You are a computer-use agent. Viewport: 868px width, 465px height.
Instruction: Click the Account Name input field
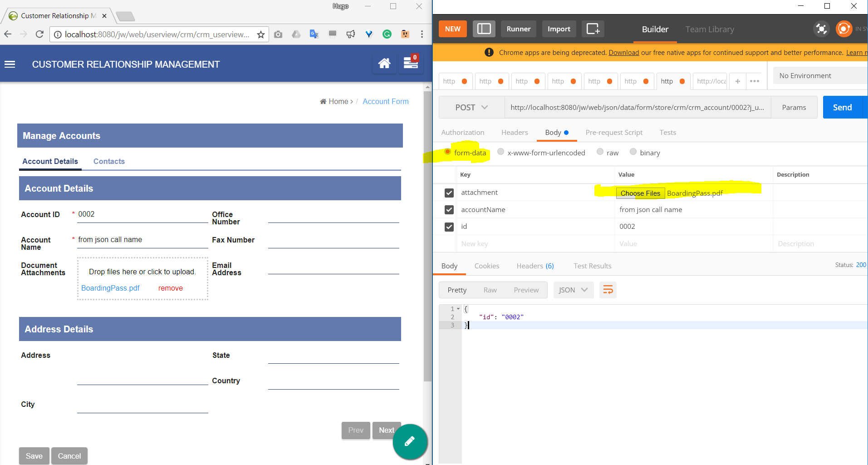[142, 240]
